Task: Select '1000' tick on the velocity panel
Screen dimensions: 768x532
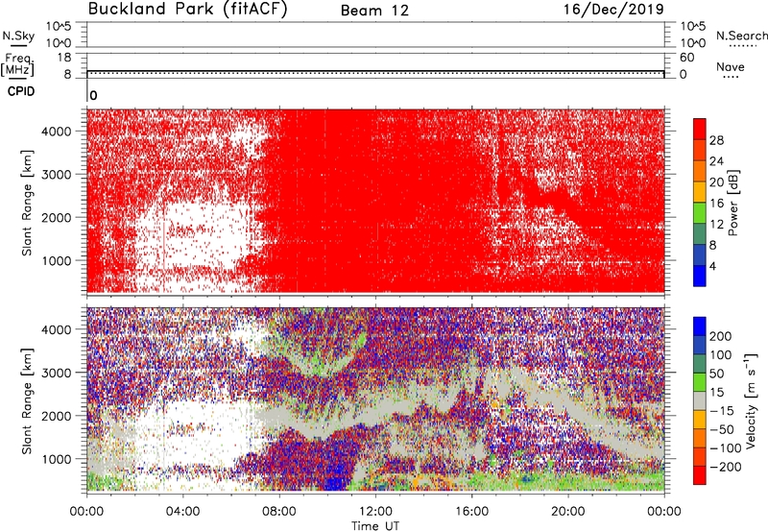Action: (57, 459)
